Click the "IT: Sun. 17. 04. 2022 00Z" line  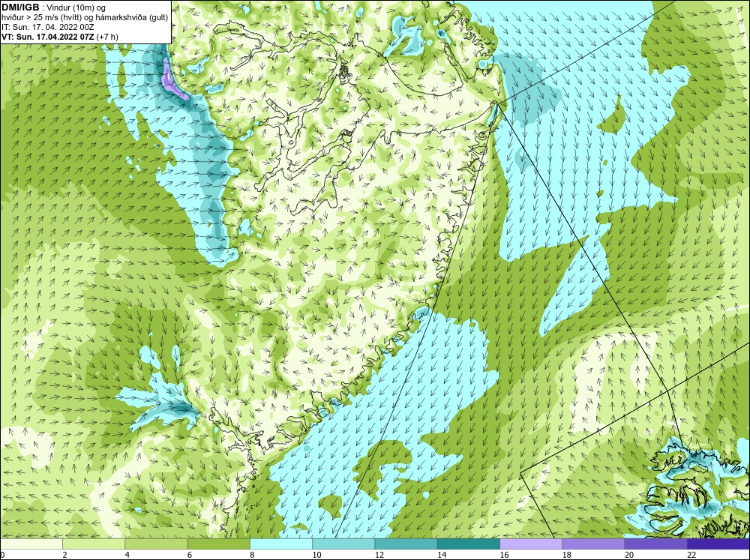click(48, 27)
